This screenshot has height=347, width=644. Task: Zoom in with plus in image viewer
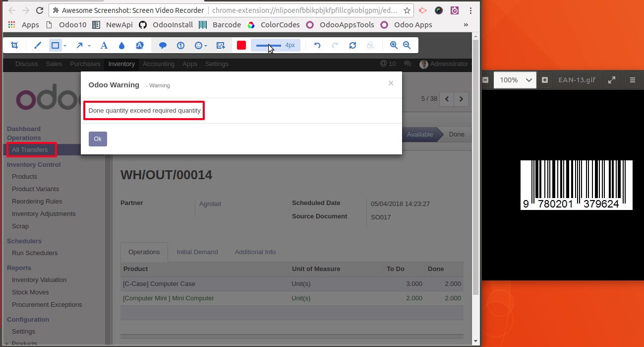coord(545,80)
